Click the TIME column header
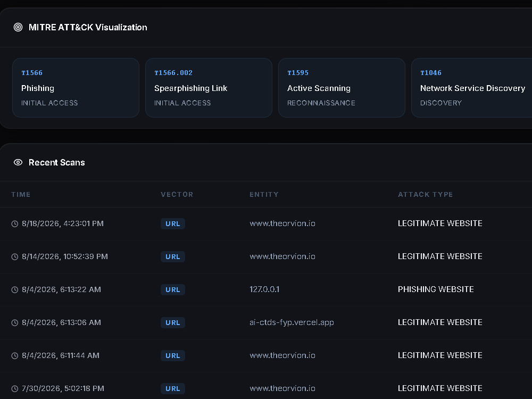The image size is (532, 399). 21,194
